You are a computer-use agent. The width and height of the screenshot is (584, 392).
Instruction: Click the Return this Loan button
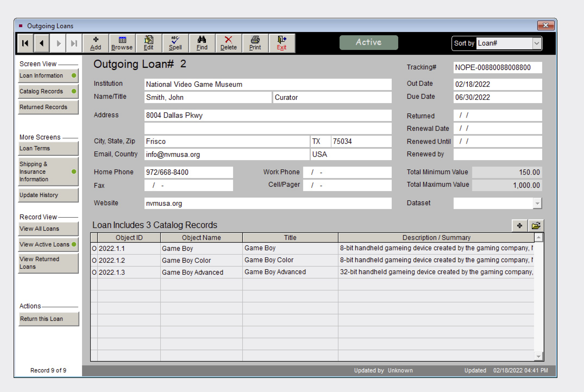coord(49,319)
